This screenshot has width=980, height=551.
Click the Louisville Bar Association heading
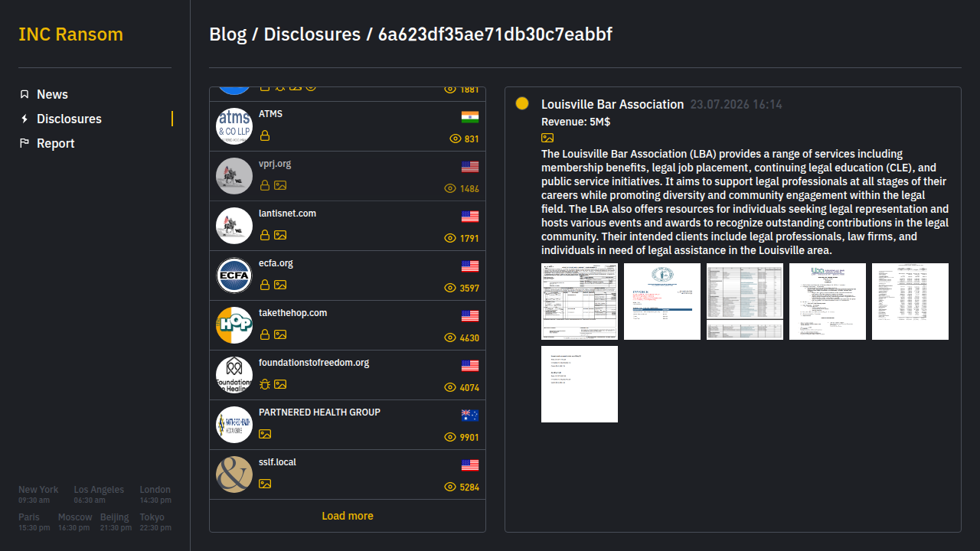(x=612, y=104)
